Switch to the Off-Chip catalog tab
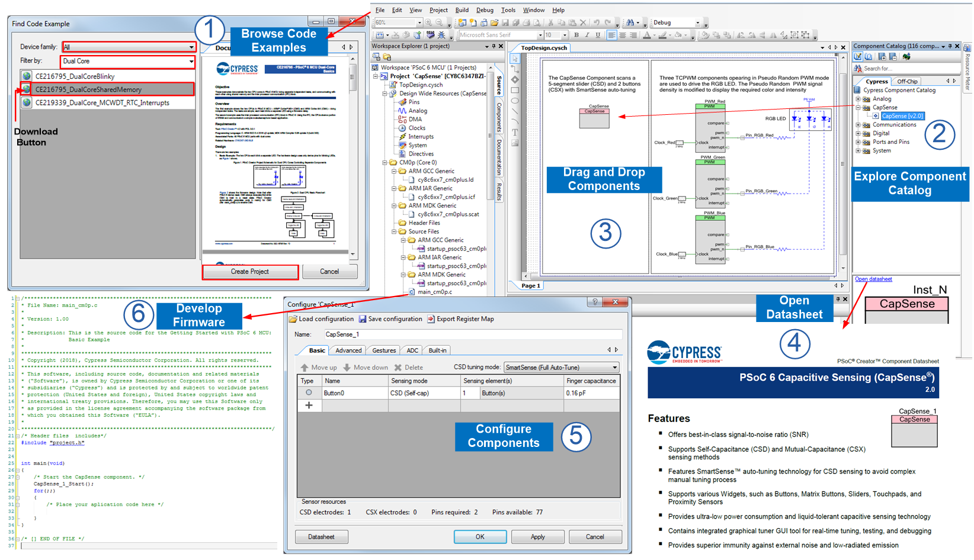Image resolution: width=974 pixels, height=560 pixels. pos(907,82)
